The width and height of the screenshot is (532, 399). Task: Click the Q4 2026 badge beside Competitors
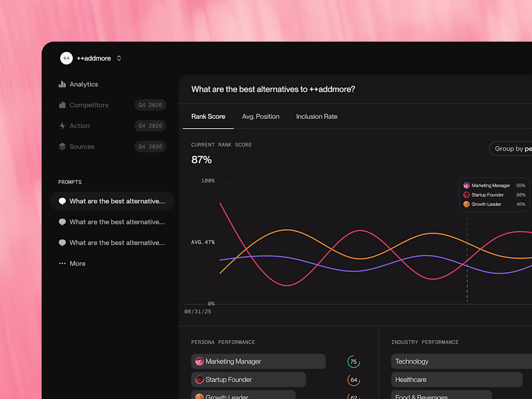(150, 105)
